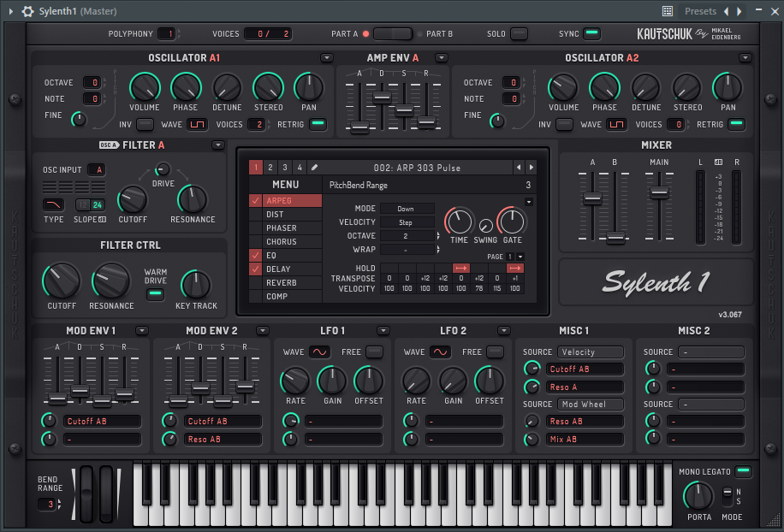The height and width of the screenshot is (532, 784).
Task: Click the Presets button in title bar
Action: point(700,11)
